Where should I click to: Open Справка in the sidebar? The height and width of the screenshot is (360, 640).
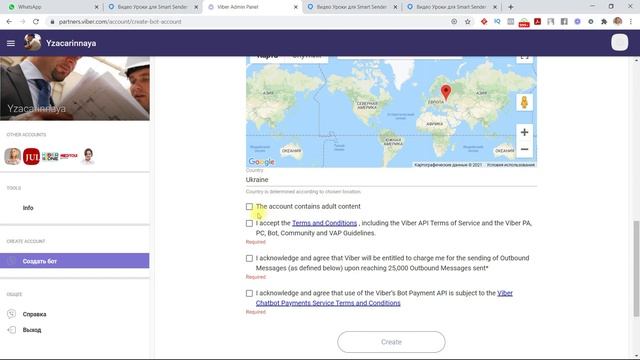tap(35, 314)
